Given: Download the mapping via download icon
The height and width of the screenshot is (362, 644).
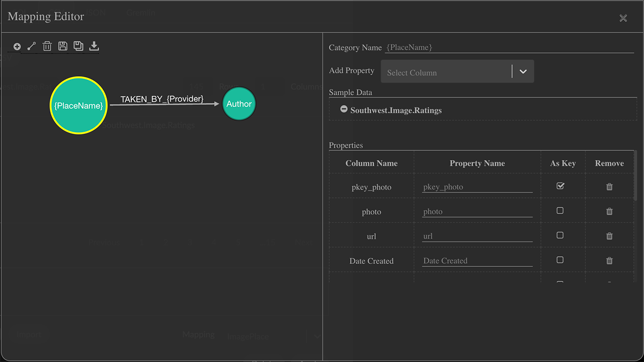Looking at the screenshot, I should tap(94, 46).
